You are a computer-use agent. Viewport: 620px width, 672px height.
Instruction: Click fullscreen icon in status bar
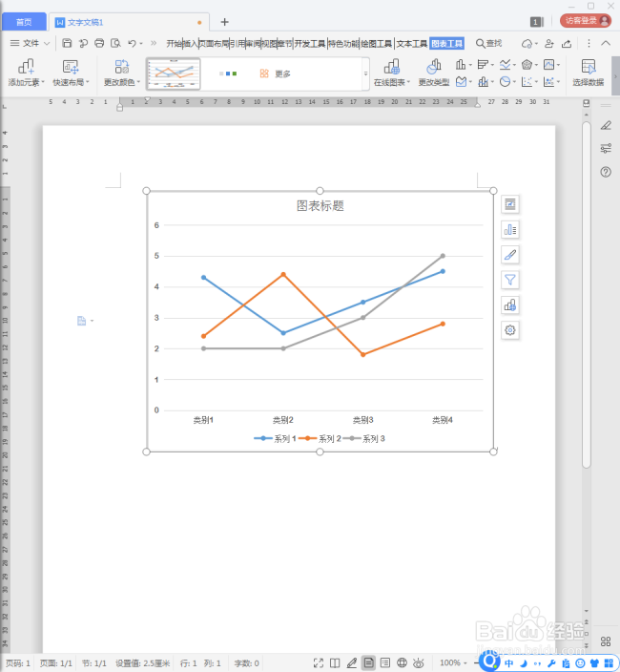(x=319, y=663)
